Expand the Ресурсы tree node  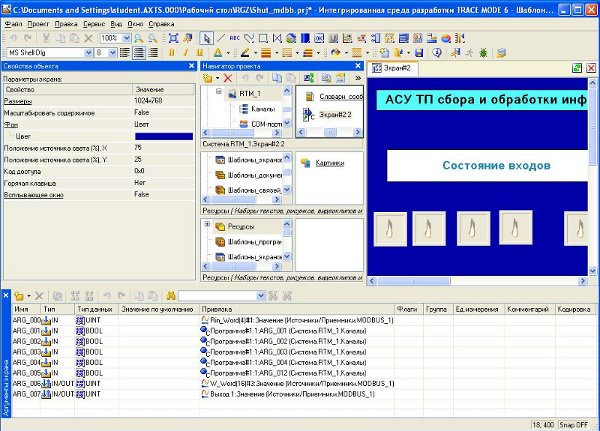(207, 224)
